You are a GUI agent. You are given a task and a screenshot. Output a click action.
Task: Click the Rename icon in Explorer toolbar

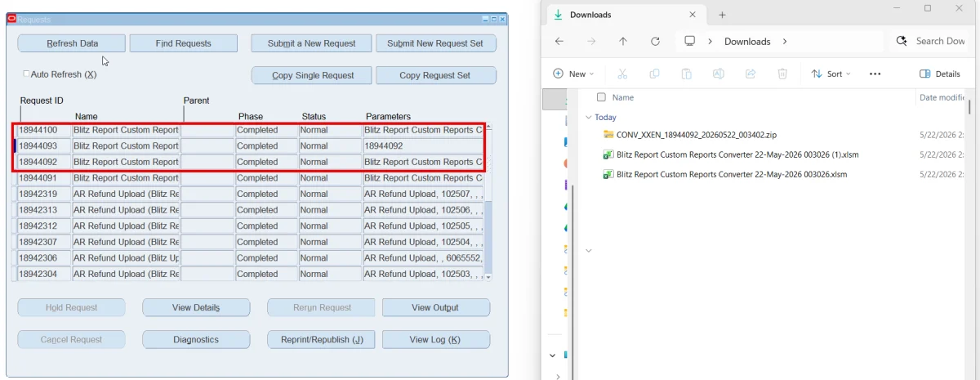[719, 74]
